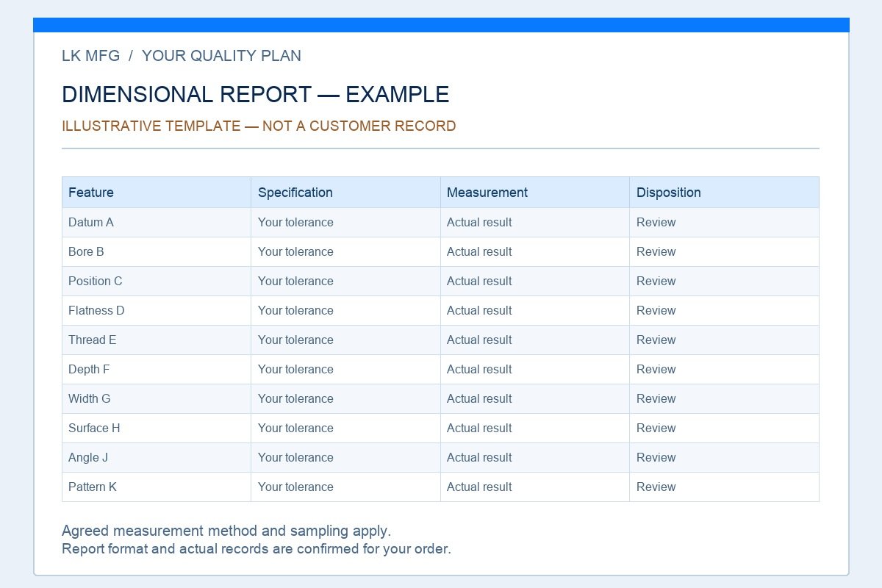
Task: Click 'Your tolerance' in the Bore B row
Action: click(295, 251)
